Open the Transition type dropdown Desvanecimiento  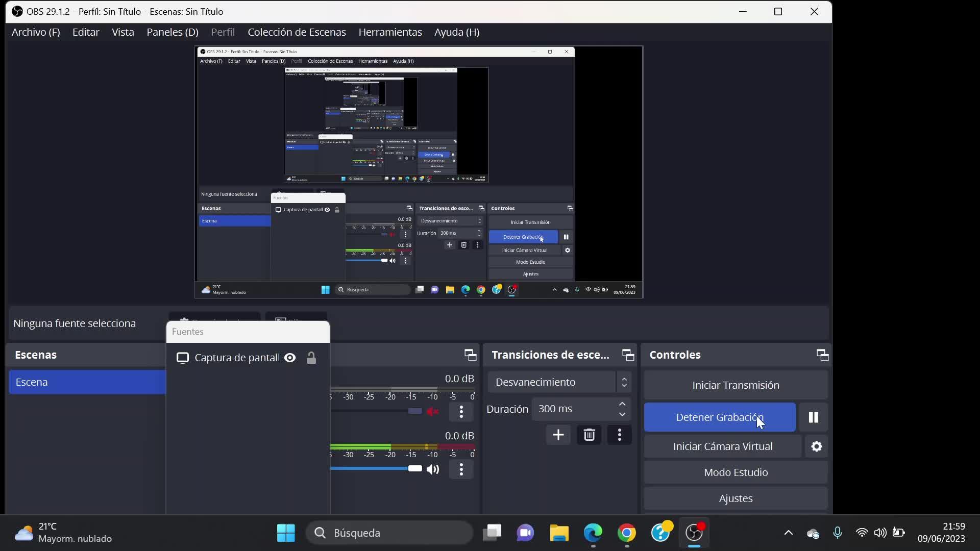click(559, 382)
